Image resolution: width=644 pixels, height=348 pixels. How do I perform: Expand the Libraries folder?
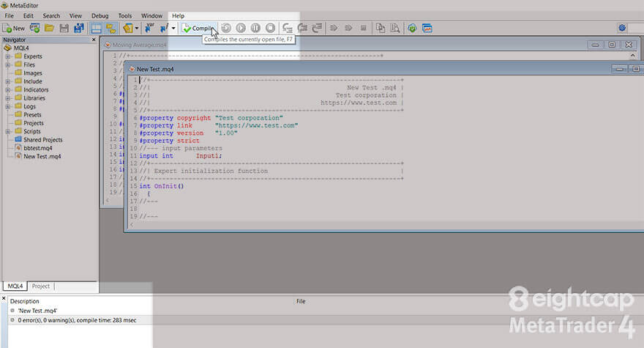tap(8, 98)
